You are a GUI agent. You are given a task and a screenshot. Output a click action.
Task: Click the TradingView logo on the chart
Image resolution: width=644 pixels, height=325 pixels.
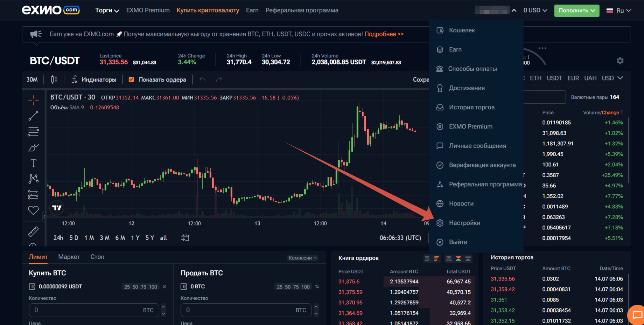[57, 208]
